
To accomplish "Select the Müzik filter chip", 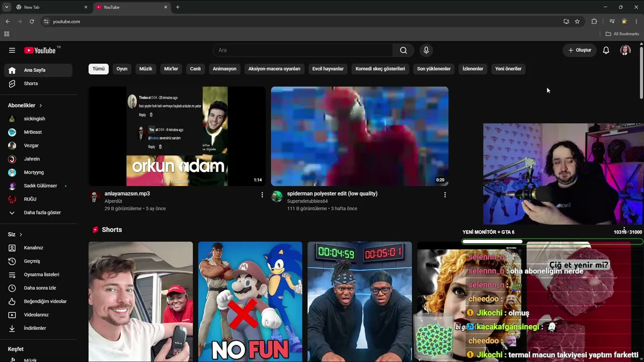I will click(x=146, y=69).
